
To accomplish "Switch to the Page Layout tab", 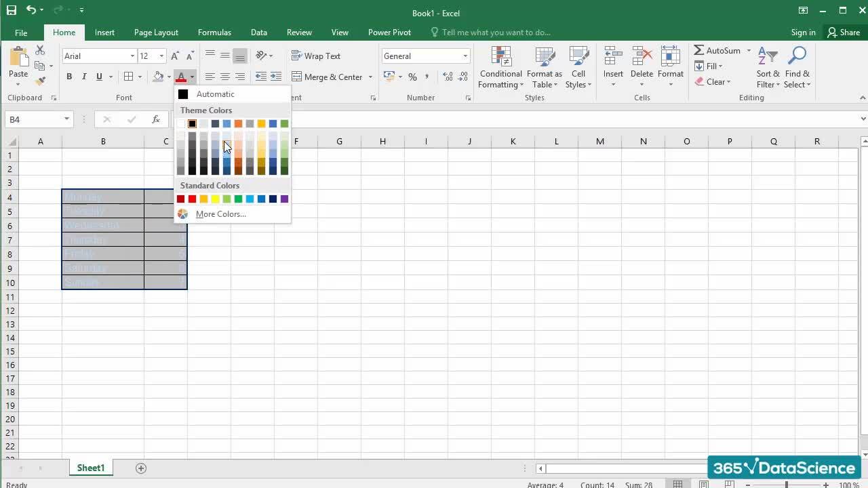I will pyautogui.click(x=156, y=32).
